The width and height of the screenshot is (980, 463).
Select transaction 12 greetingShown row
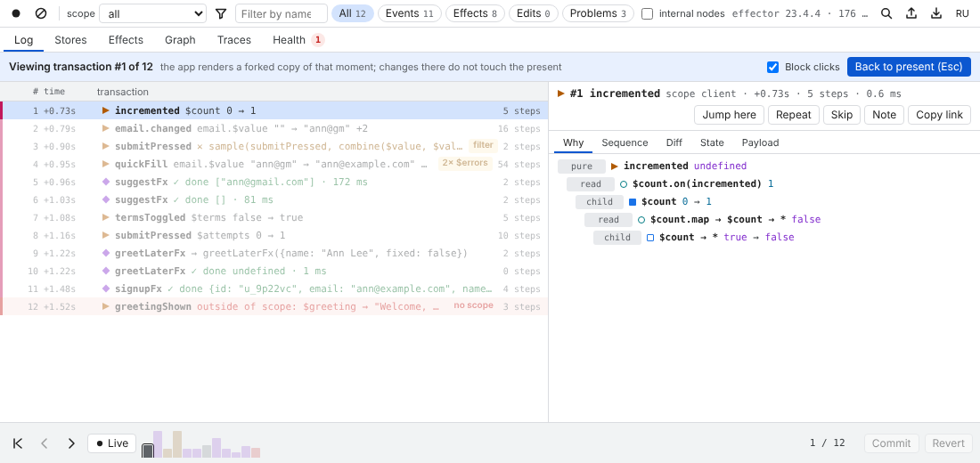tap(274, 307)
